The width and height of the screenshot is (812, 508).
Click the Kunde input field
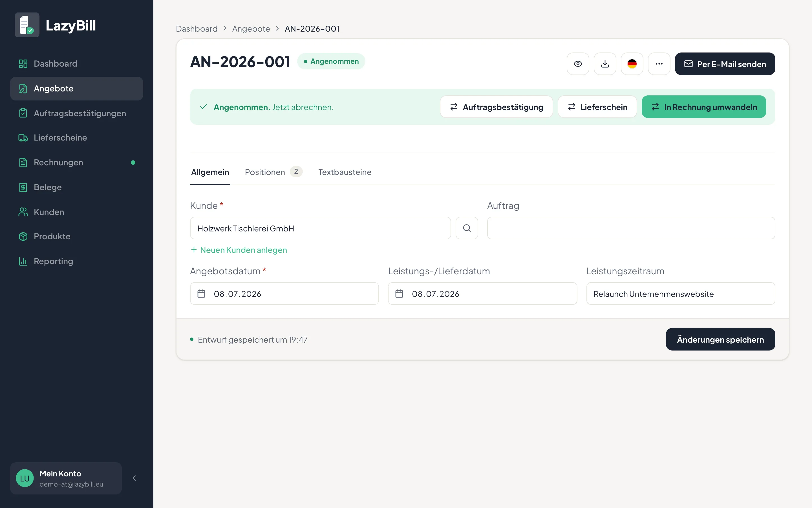pyautogui.click(x=321, y=229)
